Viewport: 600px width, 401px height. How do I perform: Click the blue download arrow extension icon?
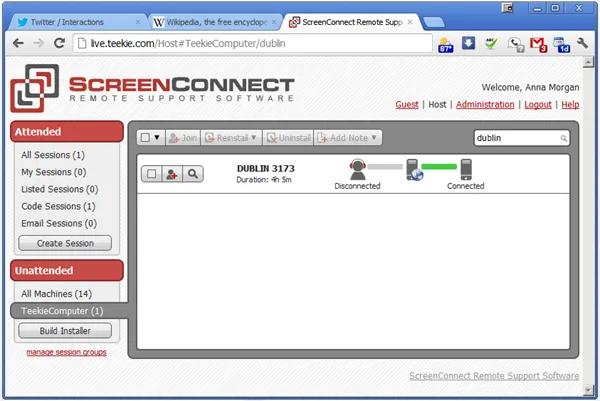point(468,43)
